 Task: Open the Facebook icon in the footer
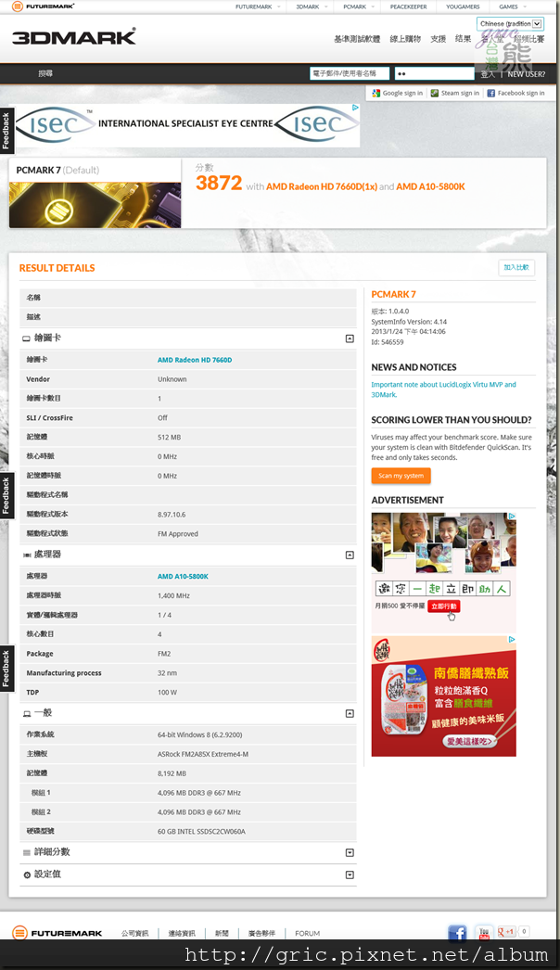(457, 932)
